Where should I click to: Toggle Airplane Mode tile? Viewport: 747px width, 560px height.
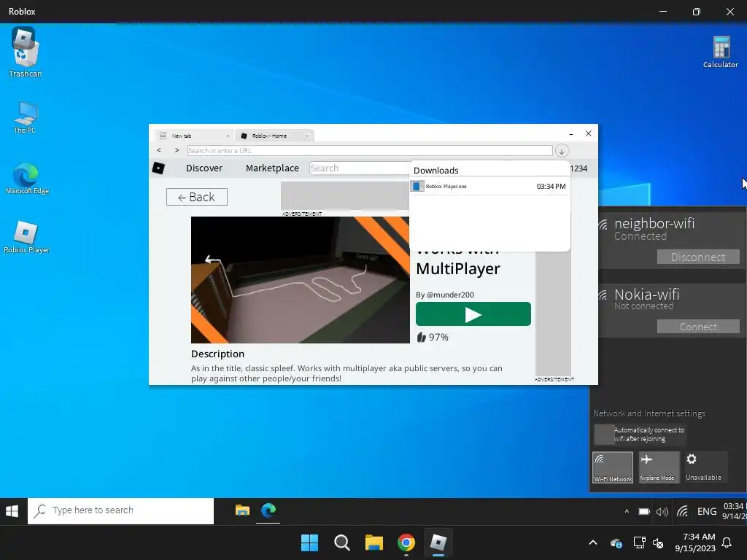[659, 467]
